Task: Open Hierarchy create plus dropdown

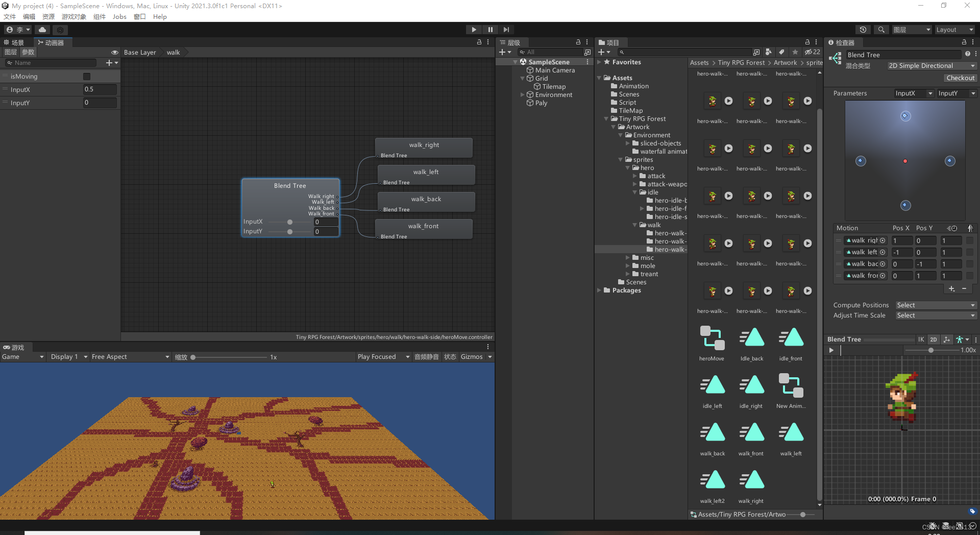Action: click(505, 52)
